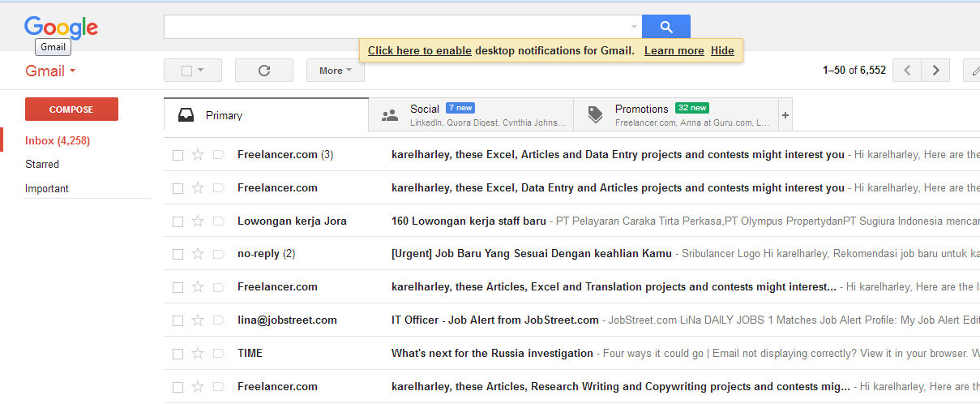Switch to the Social tab
980x404 pixels.
pos(471,115)
